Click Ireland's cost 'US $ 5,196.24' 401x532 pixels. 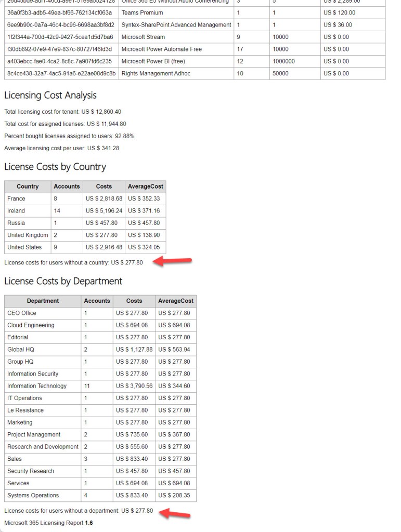[104, 211]
